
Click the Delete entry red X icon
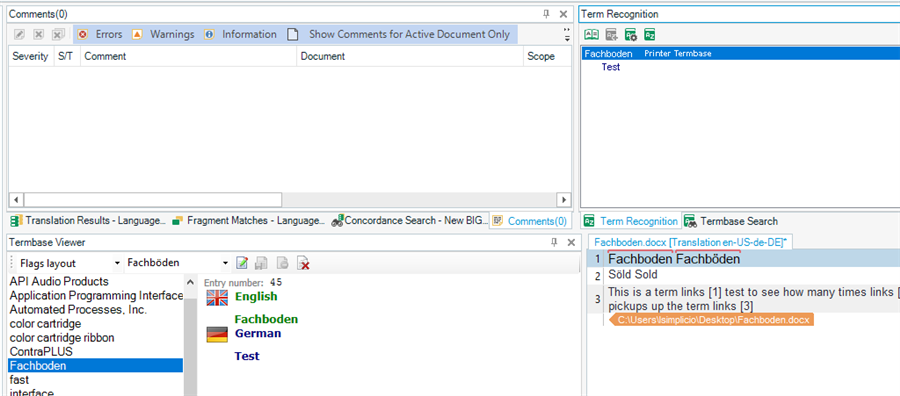pos(304,263)
